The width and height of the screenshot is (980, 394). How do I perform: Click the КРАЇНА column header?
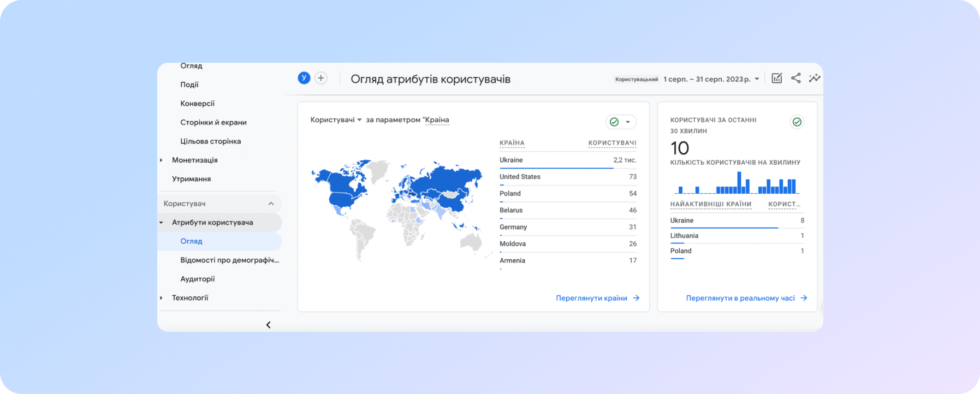click(512, 143)
